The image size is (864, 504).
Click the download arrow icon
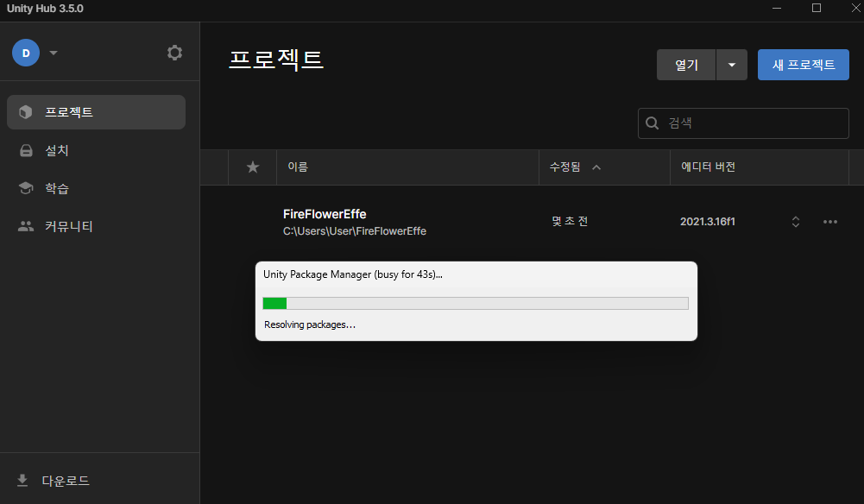[x=22, y=481]
